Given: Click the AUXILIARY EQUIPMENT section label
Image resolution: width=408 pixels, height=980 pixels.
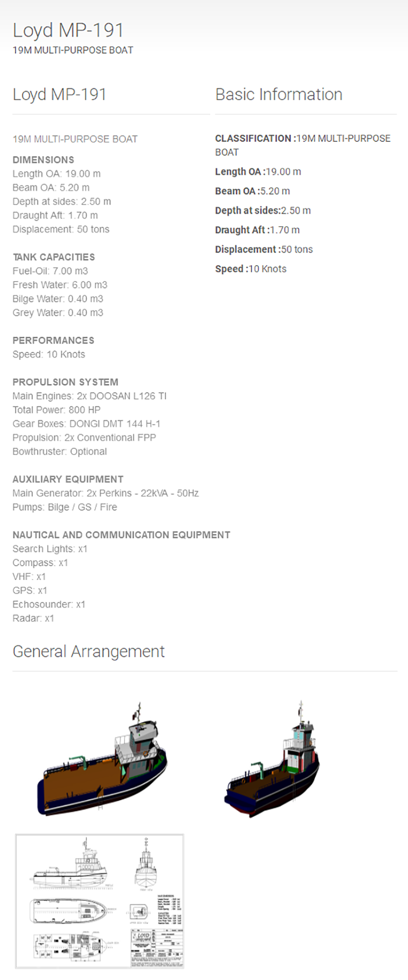Looking at the screenshot, I should click(68, 479).
